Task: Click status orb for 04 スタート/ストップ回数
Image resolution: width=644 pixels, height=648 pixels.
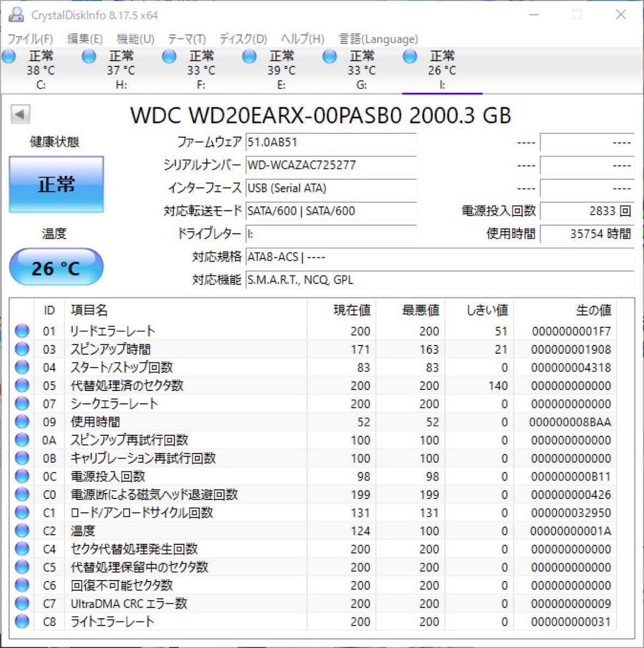Action: coord(22,367)
